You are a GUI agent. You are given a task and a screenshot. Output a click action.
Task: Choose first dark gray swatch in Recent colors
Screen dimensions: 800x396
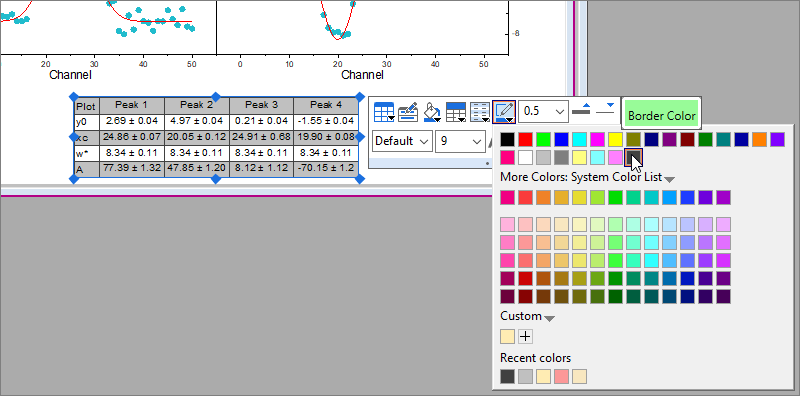(x=507, y=377)
